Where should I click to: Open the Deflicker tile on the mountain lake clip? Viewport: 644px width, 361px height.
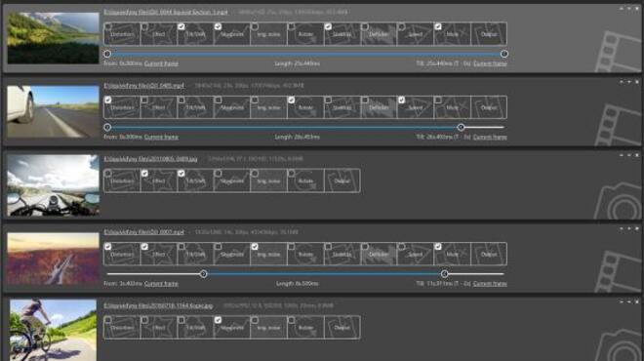pos(380,34)
